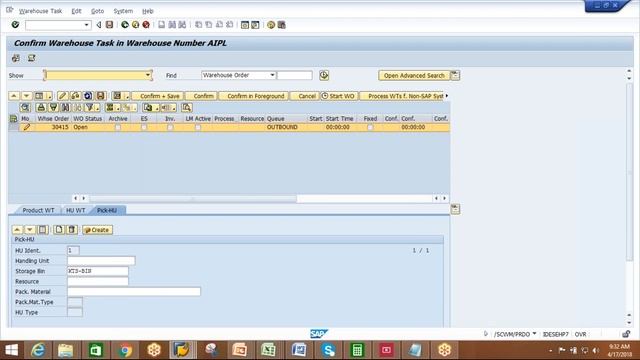
Task: Open the Edit menu
Action: 76,11
